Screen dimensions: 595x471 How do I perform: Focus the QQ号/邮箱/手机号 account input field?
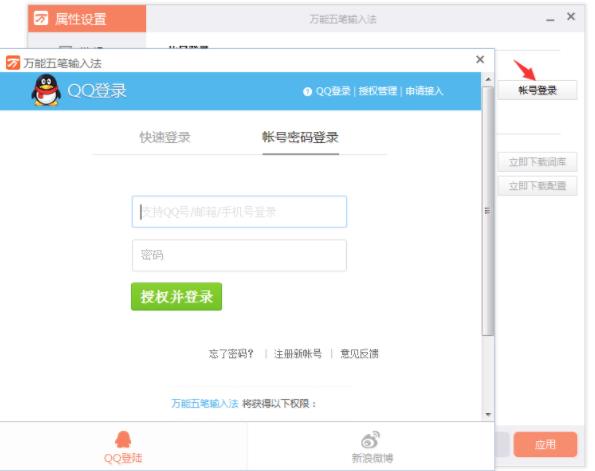(x=239, y=212)
